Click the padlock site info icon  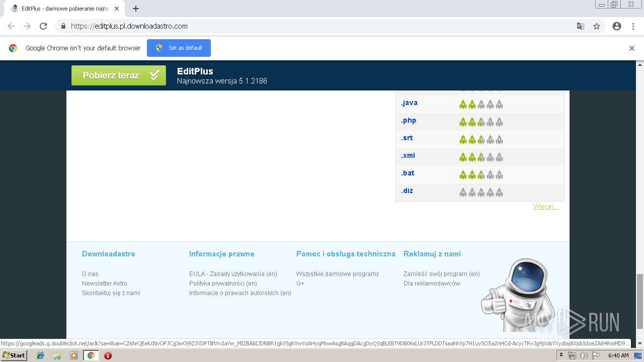63,26
